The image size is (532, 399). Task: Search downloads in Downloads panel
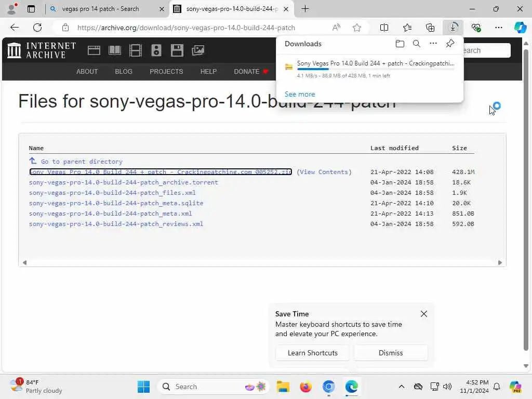click(416, 44)
